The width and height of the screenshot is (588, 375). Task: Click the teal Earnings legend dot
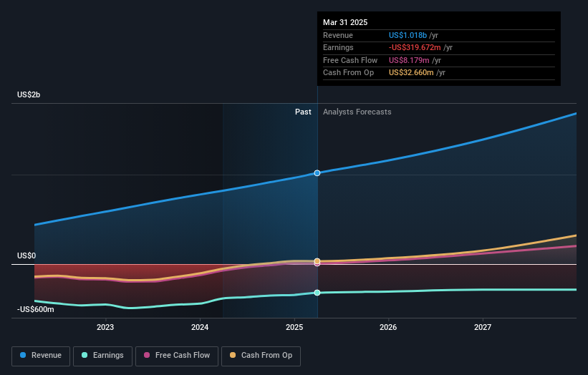point(85,355)
